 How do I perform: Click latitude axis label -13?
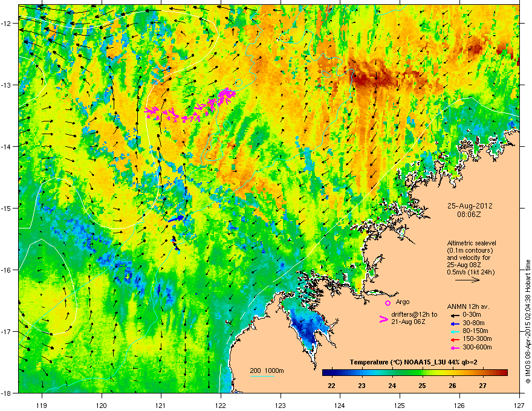click(x=7, y=85)
